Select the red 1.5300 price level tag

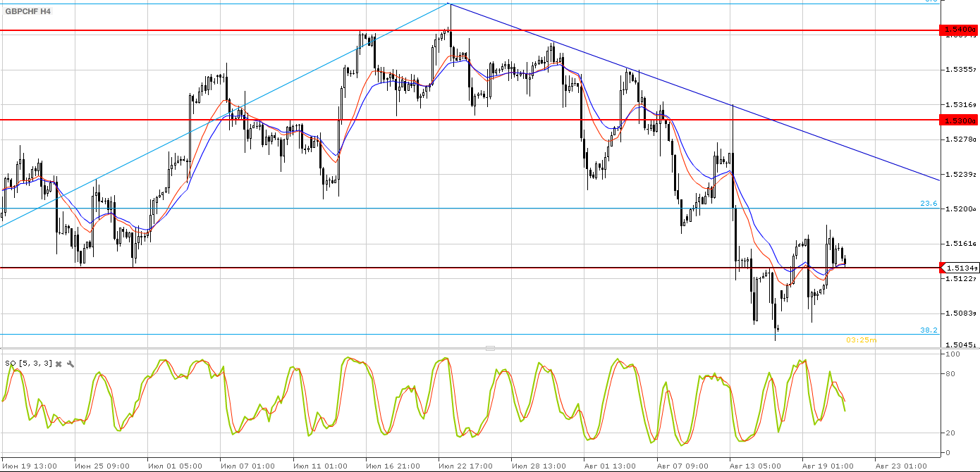tap(959, 120)
